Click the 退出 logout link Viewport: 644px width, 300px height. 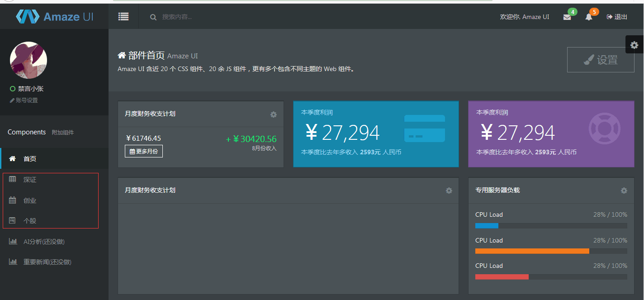617,17
